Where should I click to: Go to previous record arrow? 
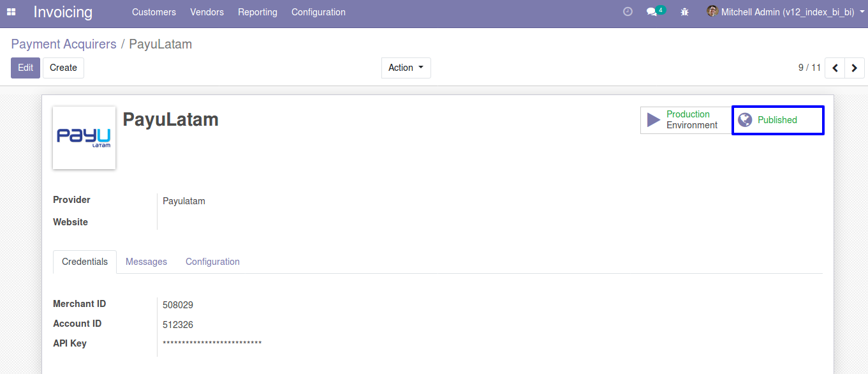[x=835, y=68]
